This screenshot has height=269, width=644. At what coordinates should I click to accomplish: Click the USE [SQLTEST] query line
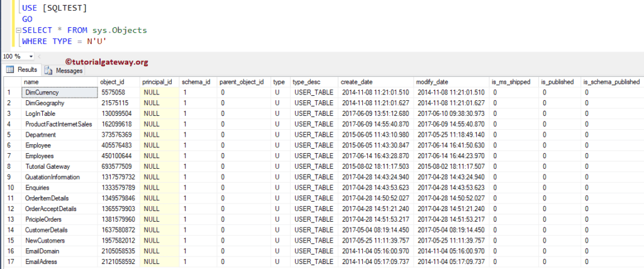(x=54, y=8)
